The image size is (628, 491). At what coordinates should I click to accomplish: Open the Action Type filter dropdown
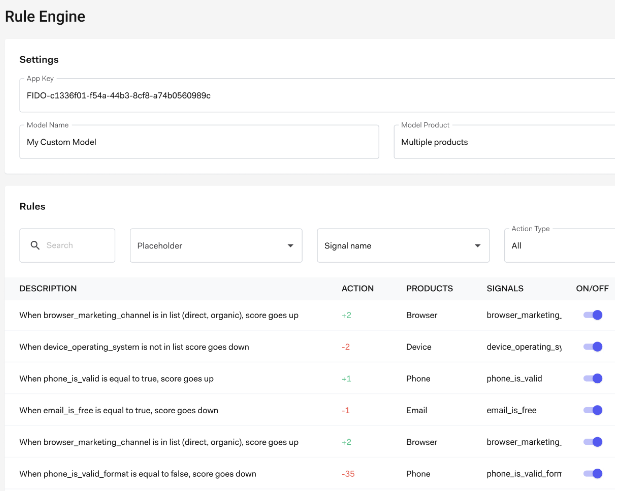[x=560, y=245]
